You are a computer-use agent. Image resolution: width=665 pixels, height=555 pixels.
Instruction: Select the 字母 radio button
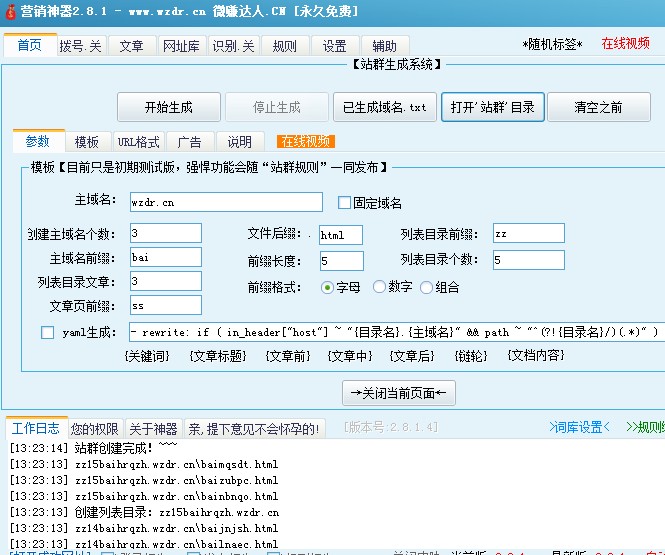point(327,288)
